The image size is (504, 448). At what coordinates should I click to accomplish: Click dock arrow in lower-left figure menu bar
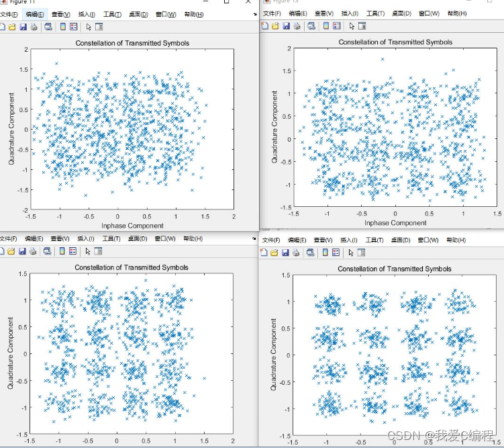pyautogui.click(x=254, y=238)
